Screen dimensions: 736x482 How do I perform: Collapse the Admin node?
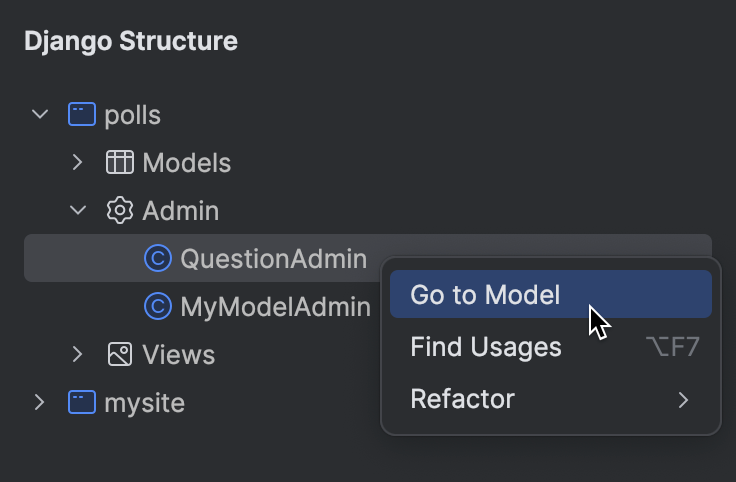tap(78, 210)
